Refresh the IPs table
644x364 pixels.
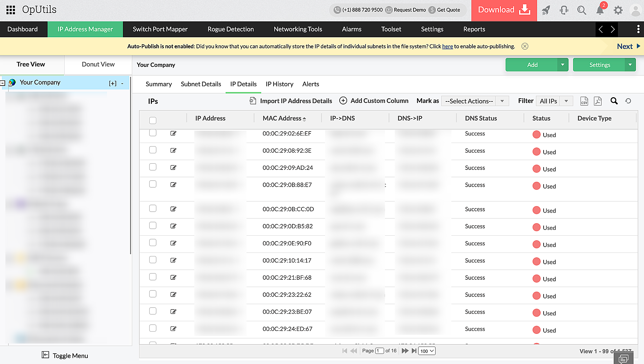(x=628, y=101)
